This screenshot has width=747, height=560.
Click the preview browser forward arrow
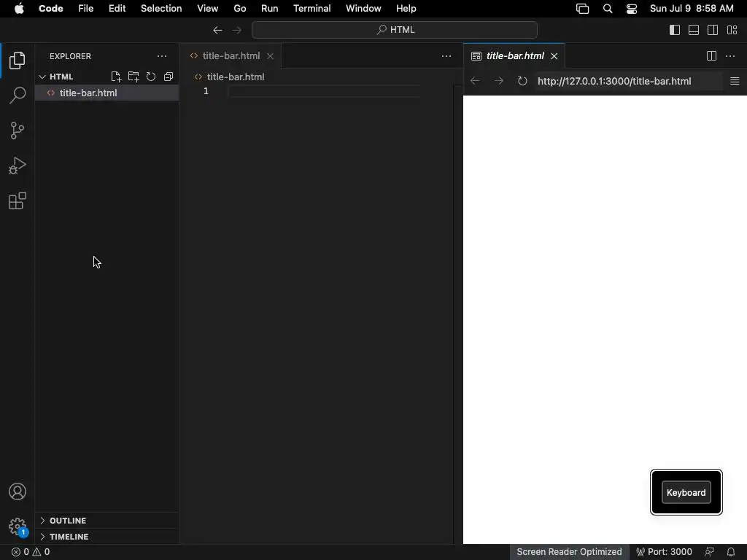[x=499, y=81]
